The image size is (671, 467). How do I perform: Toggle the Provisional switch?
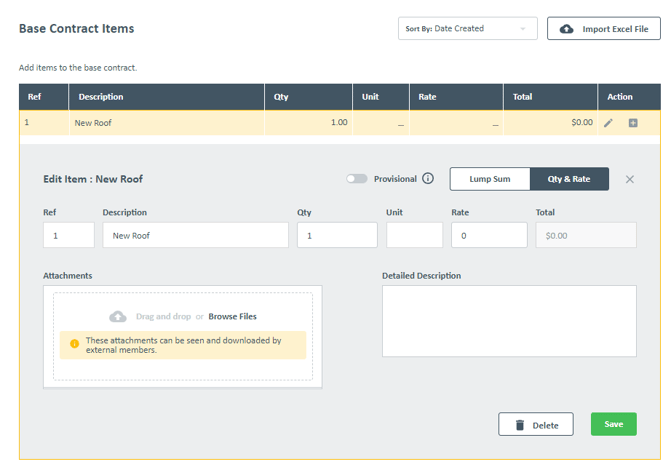pyautogui.click(x=357, y=178)
